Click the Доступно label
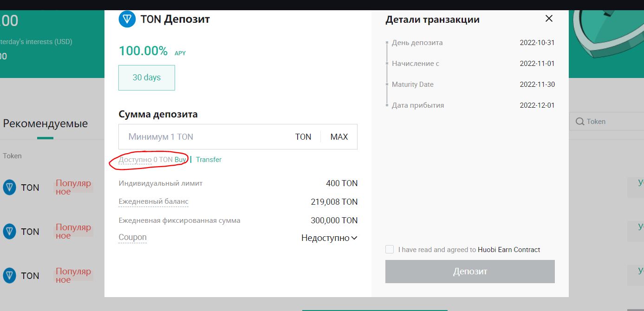This screenshot has height=311, width=644. (x=135, y=160)
